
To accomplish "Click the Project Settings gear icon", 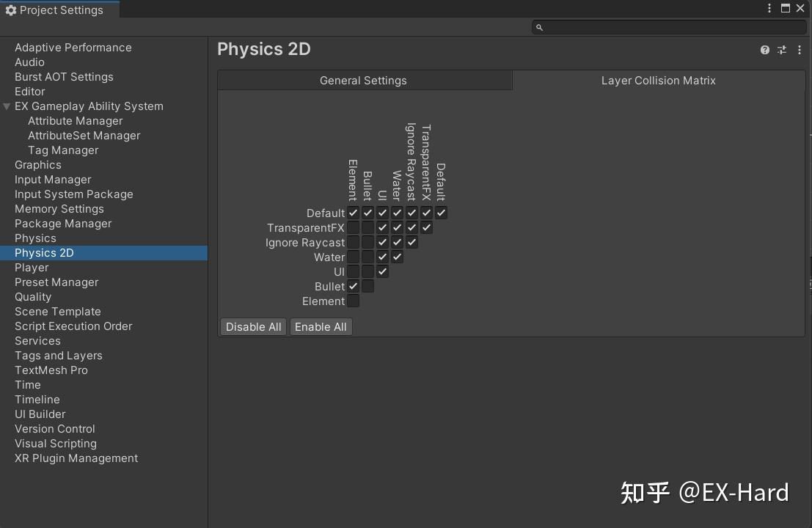I will 9,10.
